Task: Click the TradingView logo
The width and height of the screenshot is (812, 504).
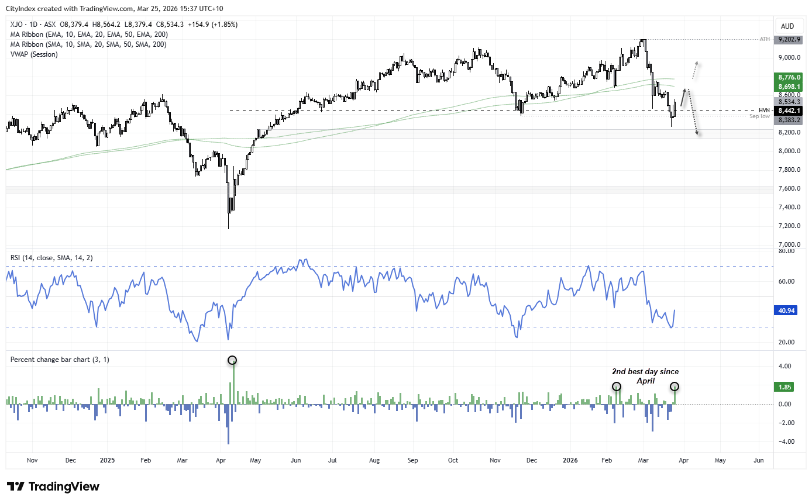Action: point(51,486)
